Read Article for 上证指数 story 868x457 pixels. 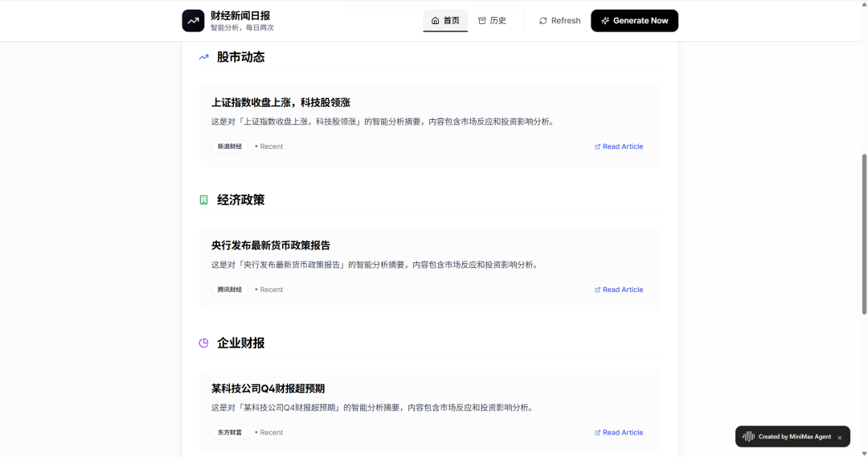click(619, 146)
